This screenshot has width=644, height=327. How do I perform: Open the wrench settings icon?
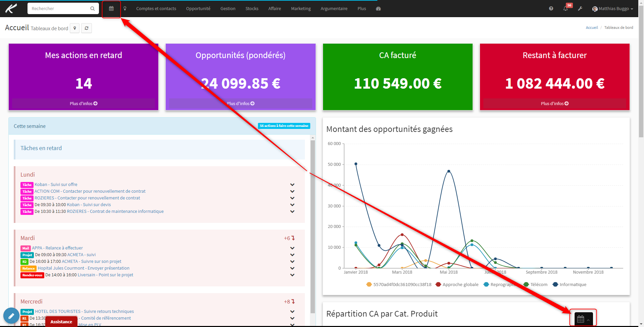coord(580,9)
